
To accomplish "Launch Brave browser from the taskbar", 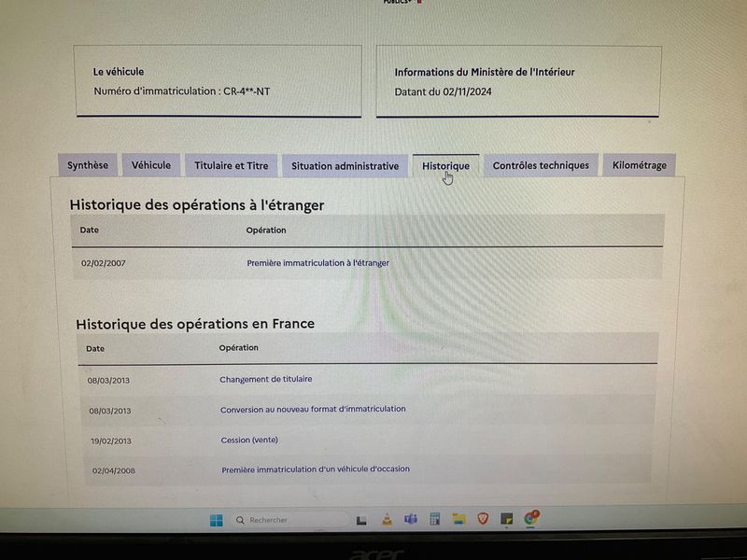I will click(483, 518).
